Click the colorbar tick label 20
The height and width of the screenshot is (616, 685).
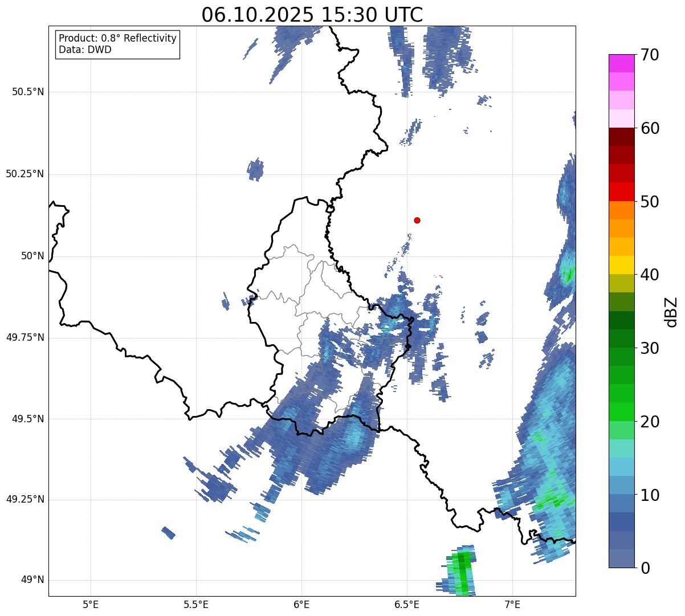(x=649, y=422)
